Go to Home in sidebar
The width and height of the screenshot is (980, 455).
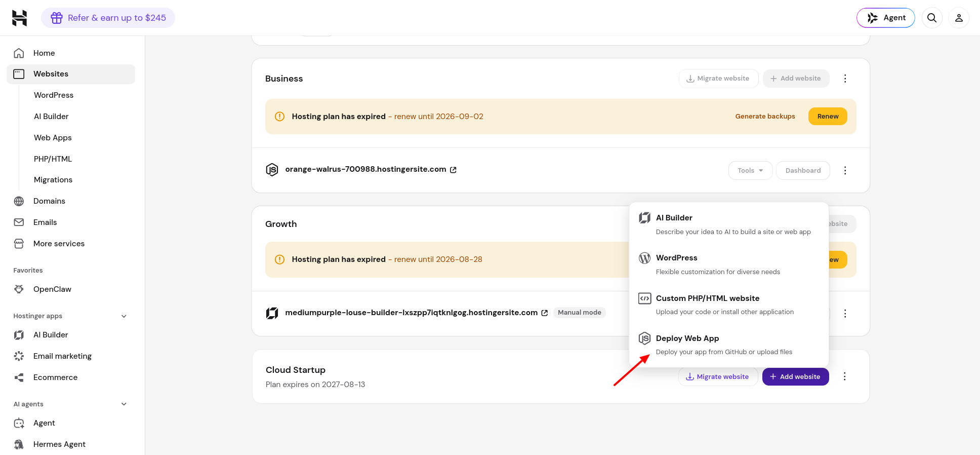pos(71,53)
